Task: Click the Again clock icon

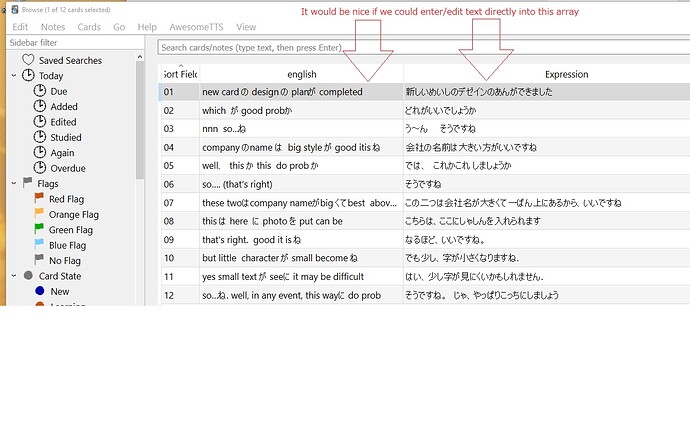Action: click(x=40, y=152)
